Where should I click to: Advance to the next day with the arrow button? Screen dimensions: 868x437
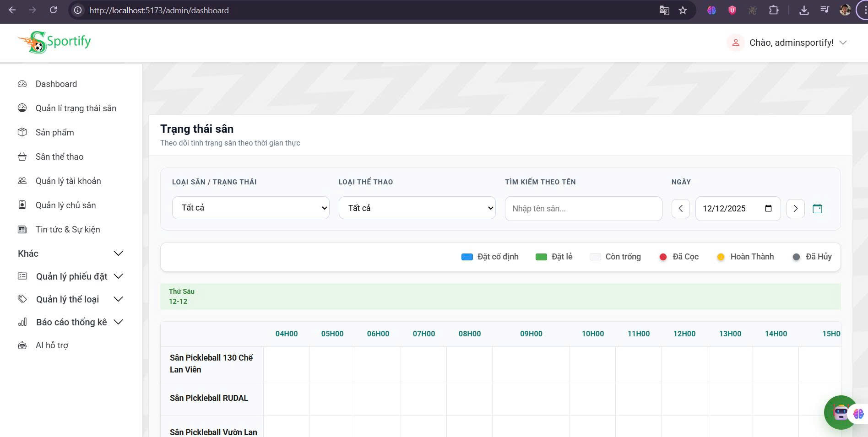pos(795,209)
